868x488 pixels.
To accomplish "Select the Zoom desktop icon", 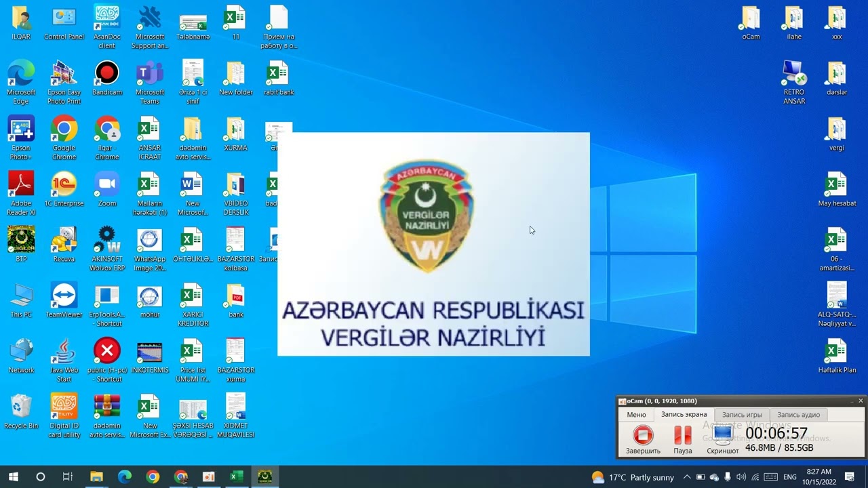I will pos(106,190).
